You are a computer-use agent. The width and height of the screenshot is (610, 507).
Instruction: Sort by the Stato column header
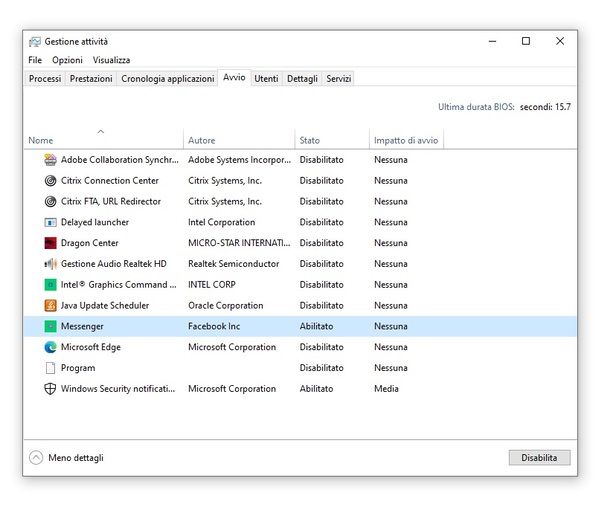coord(332,138)
